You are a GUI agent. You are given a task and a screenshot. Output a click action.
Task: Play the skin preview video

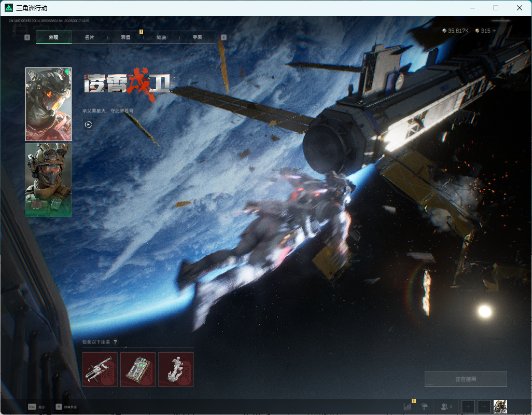(x=88, y=125)
